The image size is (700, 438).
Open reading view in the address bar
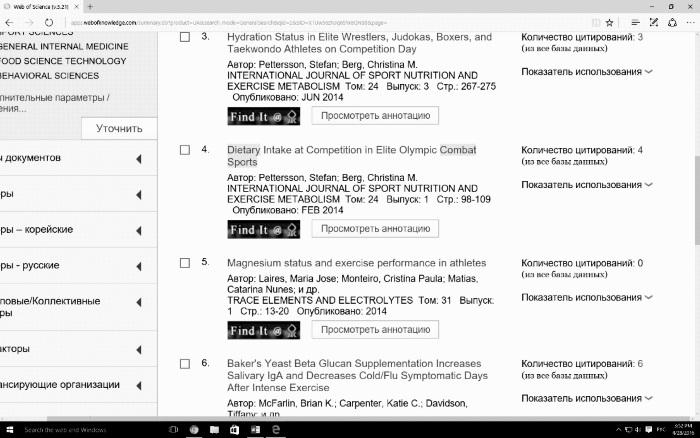[x=596, y=22]
